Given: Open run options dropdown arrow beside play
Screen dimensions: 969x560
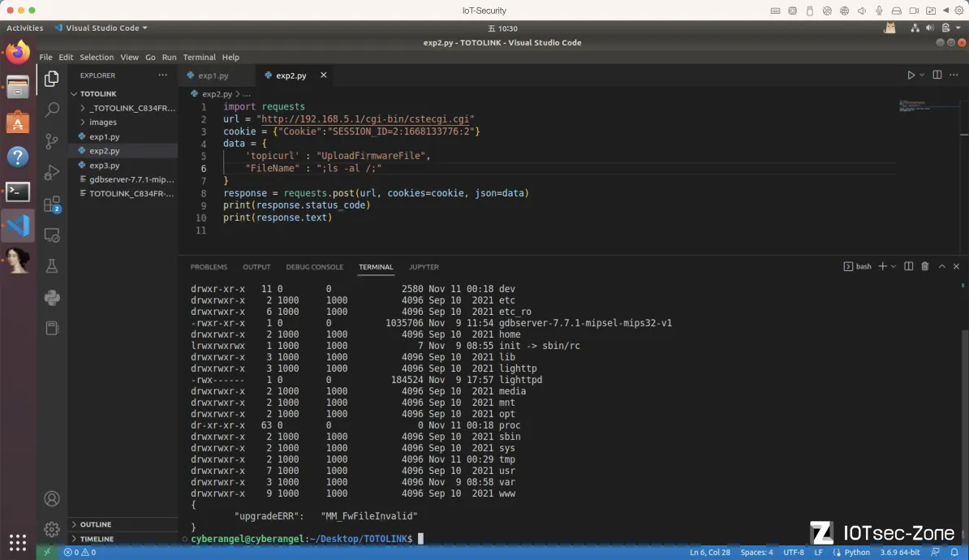Looking at the screenshot, I should click(x=921, y=75).
